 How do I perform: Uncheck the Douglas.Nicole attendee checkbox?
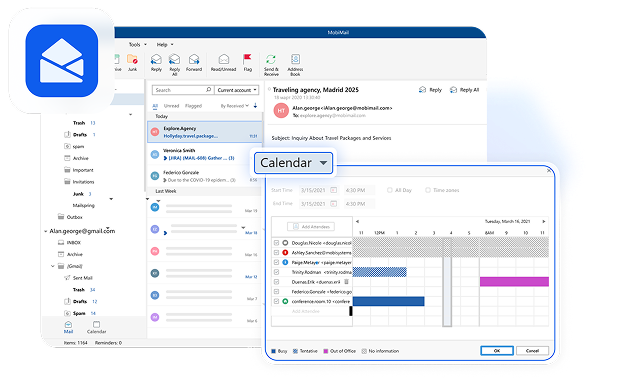tap(276, 242)
